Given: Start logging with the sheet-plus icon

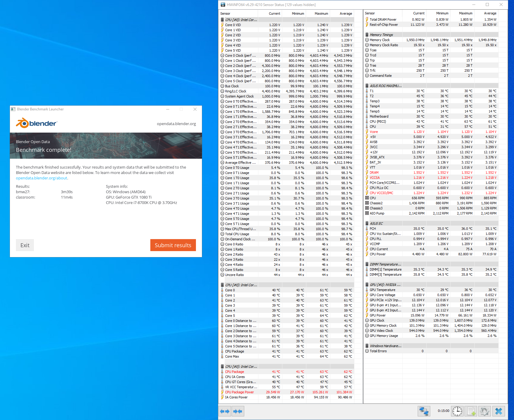Looking at the screenshot, I should pyautogui.click(x=471, y=411).
